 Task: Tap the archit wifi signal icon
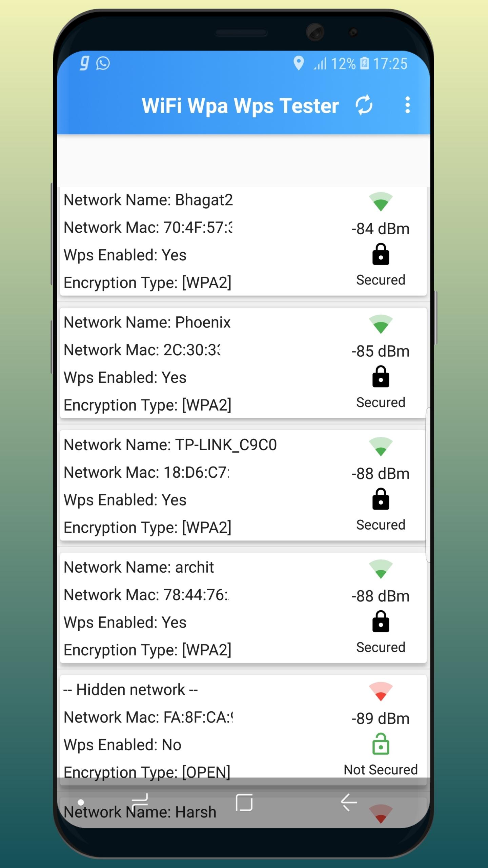pos(381,569)
